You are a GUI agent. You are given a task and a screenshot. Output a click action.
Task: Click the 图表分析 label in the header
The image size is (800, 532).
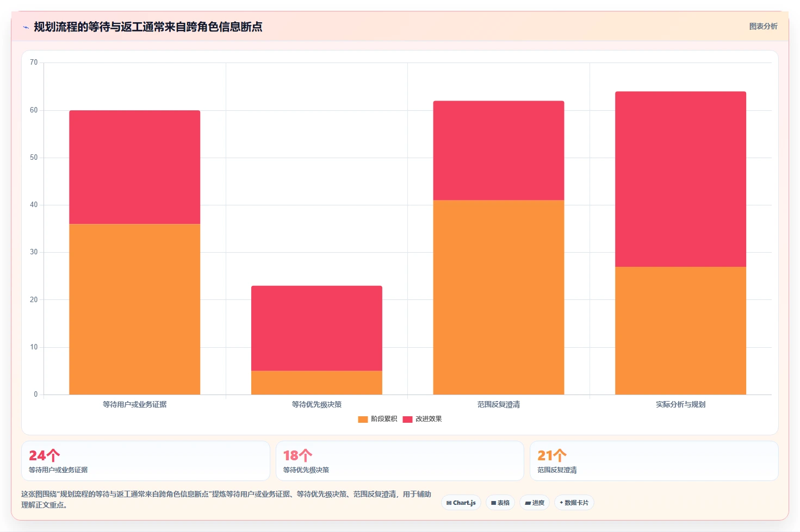763,26
